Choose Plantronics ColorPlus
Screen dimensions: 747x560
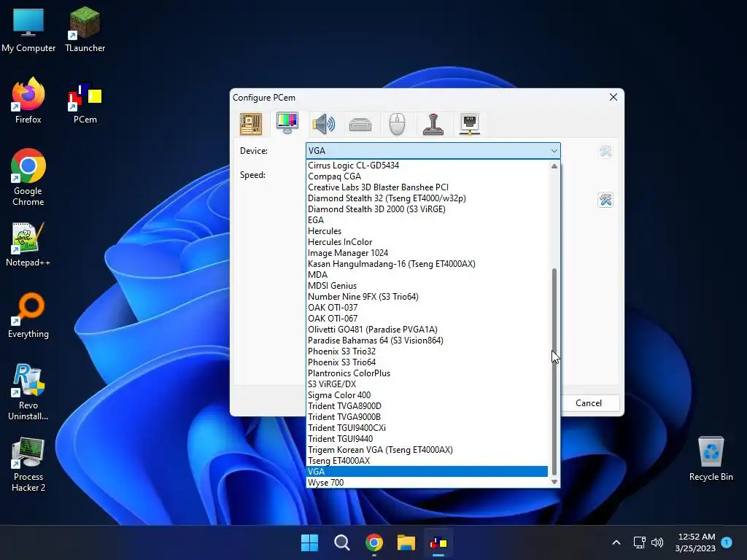click(x=427, y=373)
